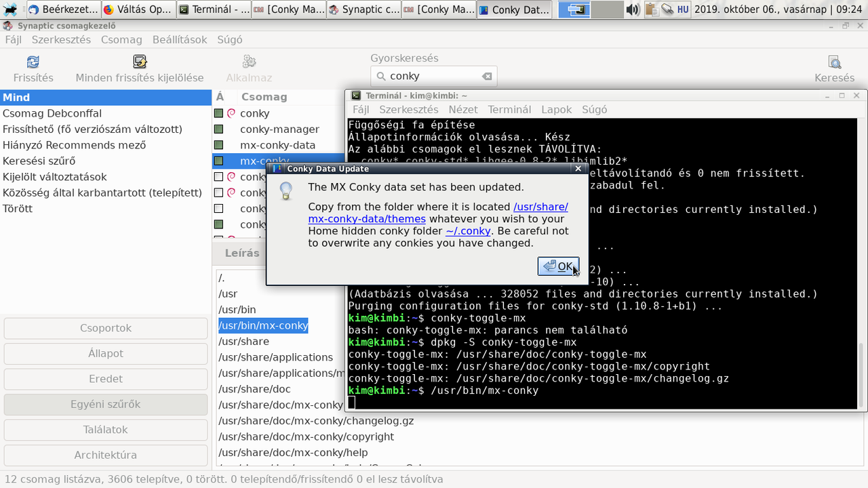The width and height of the screenshot is (868, 488).
Task: Switch to Conky Dat... taskbar entry
Action: [x=513, y=9]
